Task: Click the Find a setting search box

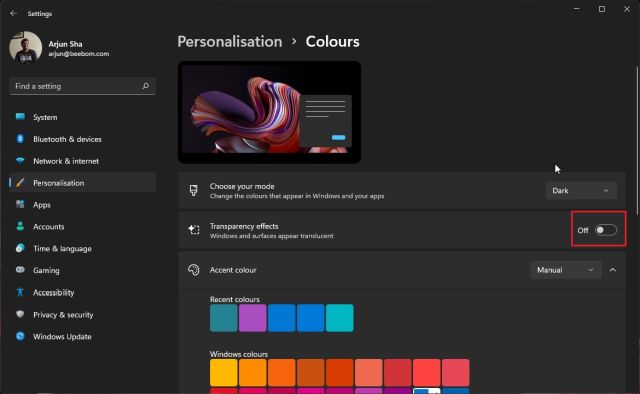Action: pyautogui.click(x=82, y=86)
